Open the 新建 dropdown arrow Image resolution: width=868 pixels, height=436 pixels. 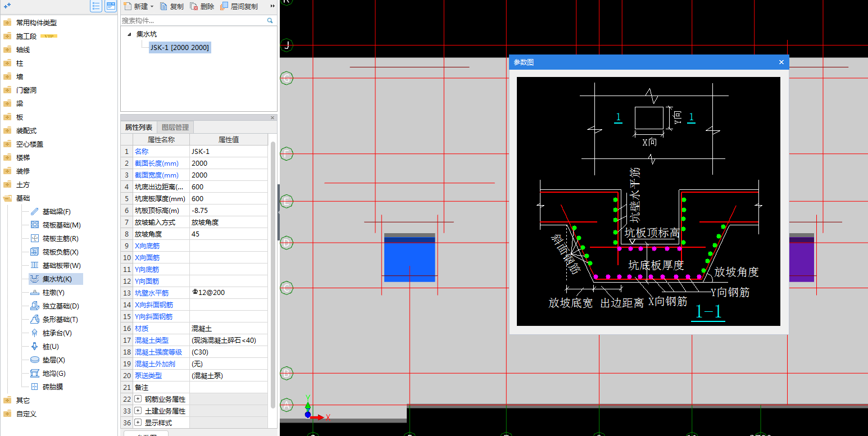coord(152,7)
